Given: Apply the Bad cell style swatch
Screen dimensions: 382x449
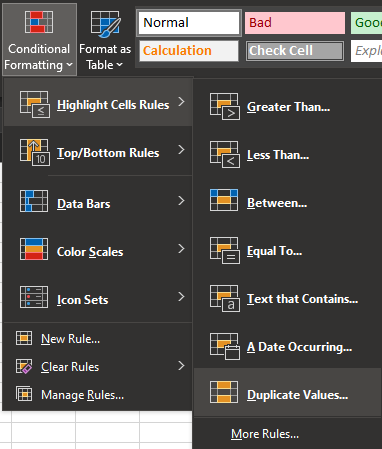Looking at the screenshot, I should tap(295, 23).
